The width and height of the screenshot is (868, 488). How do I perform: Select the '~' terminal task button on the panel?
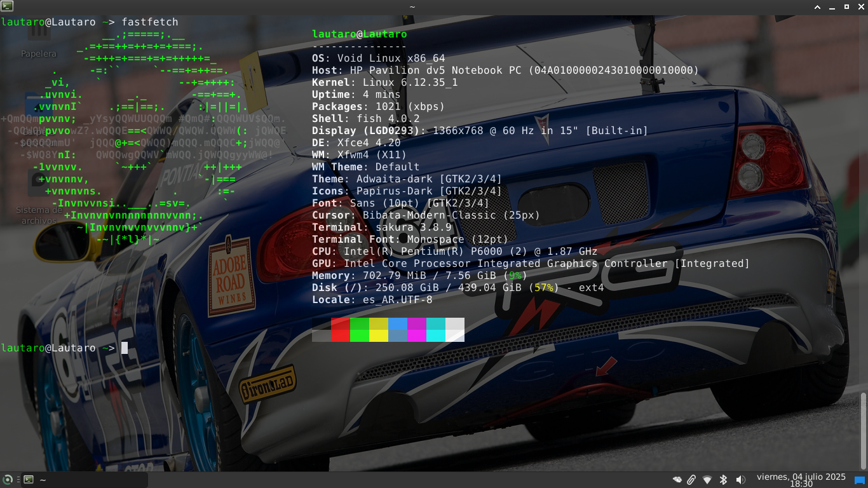point(85,480)
